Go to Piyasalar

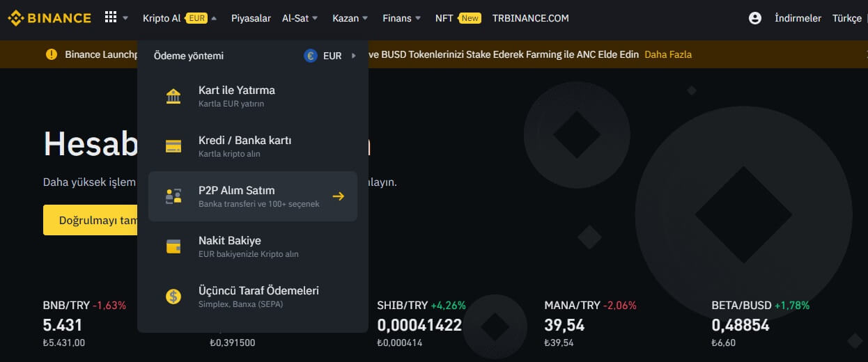[x=251, y=18]
